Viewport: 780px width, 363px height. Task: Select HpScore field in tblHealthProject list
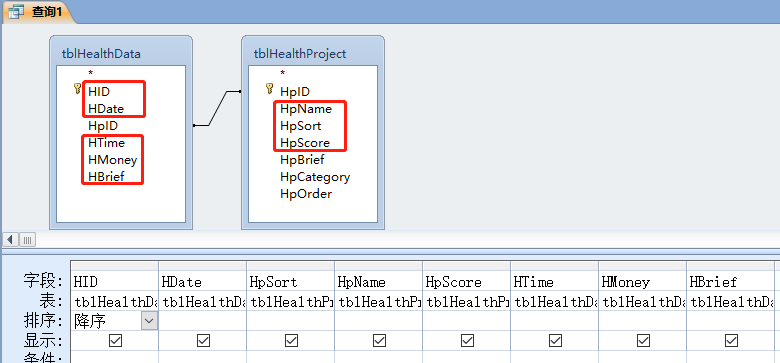point(305,143)
